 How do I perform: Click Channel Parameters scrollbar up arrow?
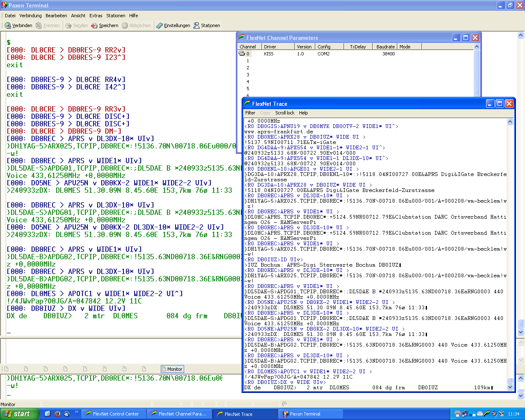tap(477, 47)
